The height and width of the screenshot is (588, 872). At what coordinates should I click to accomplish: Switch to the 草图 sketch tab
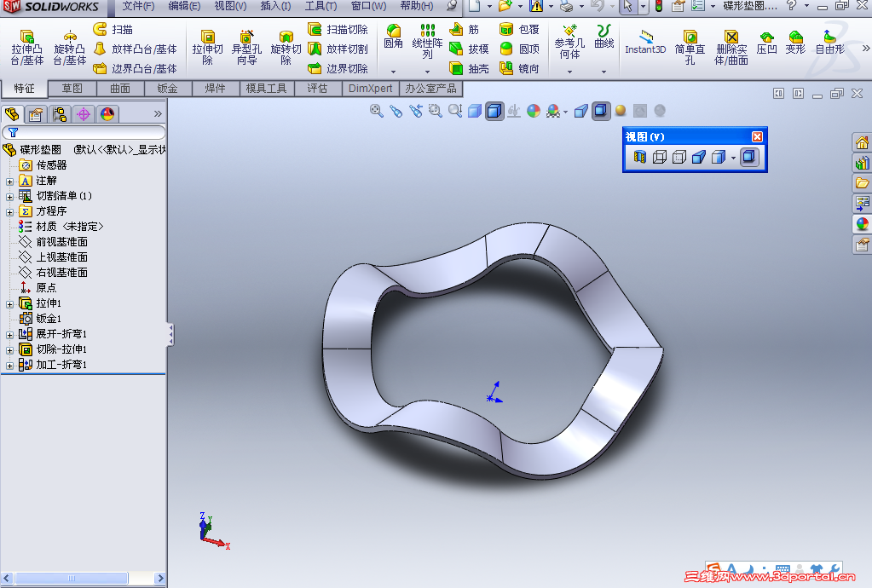click(x=72, y=89)
